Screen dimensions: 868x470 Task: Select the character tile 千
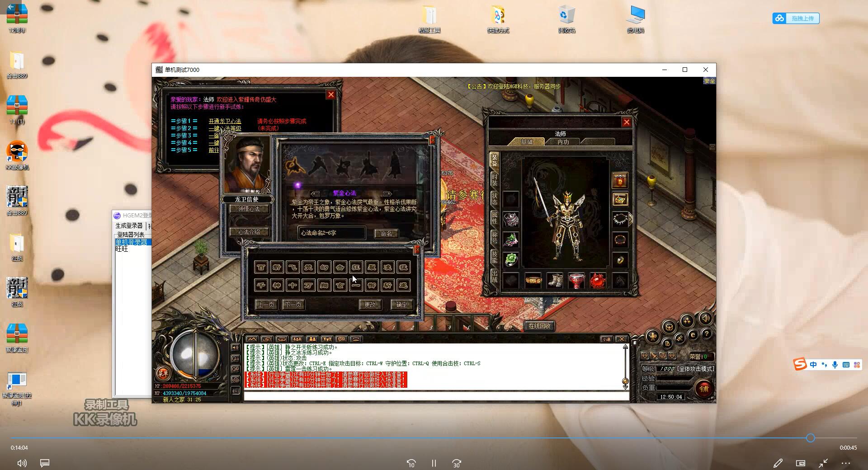coord(261,285)
